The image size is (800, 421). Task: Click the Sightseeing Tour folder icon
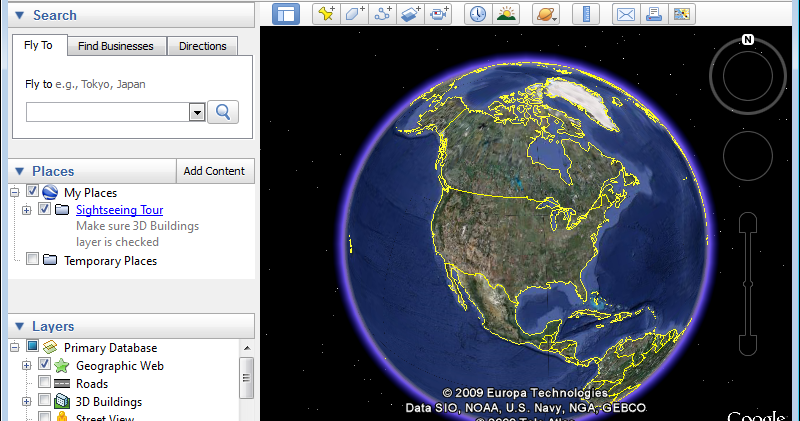point(62,210)
